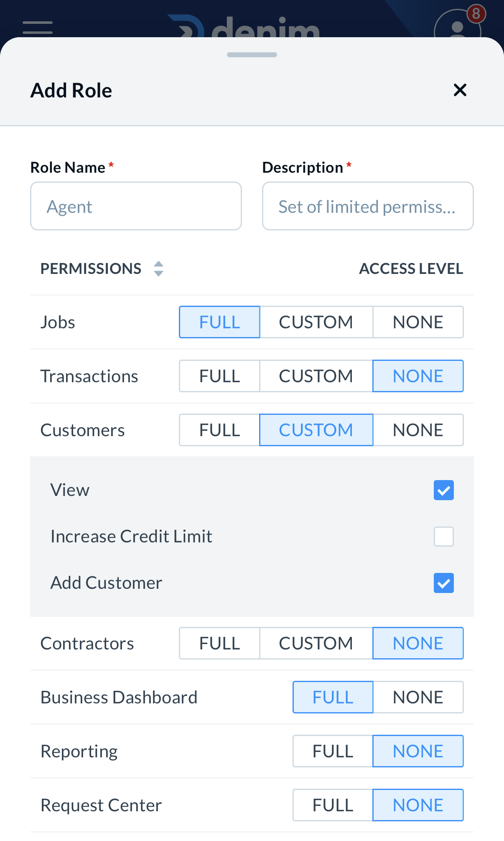Set Reporting access to Full

333,751
